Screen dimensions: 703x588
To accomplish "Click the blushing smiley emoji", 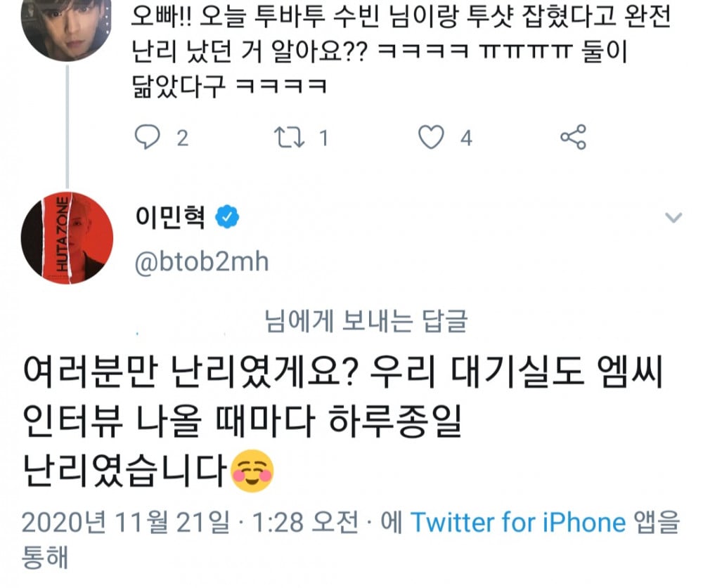I will [252, 471].
